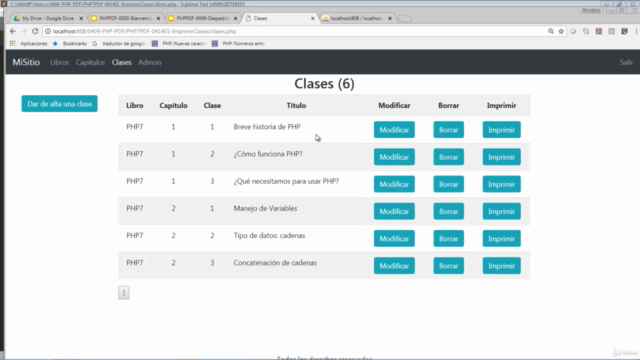The image size is (640, 360).
Task: Select the Breve historia de PHP title text
Action: tap(267, 127)
